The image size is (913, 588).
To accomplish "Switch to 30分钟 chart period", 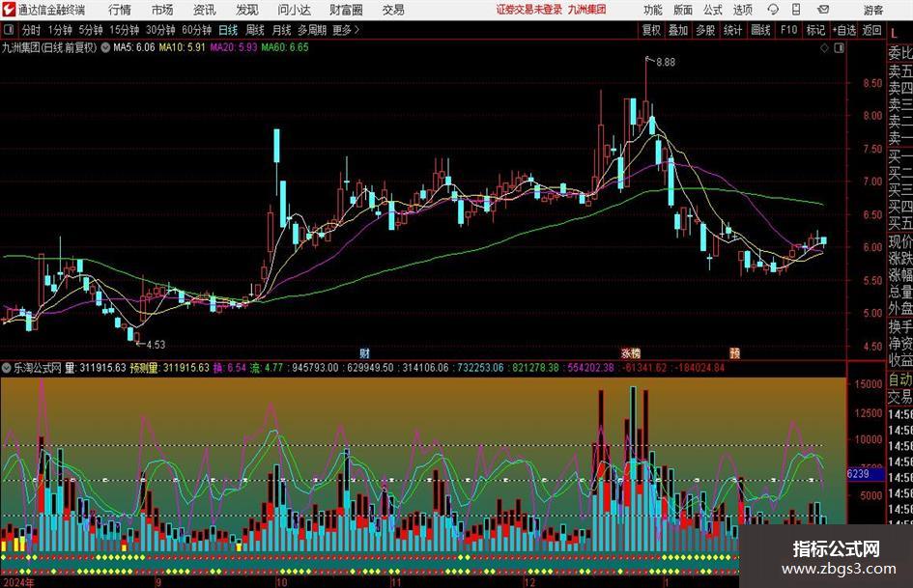I will [160, 30].
